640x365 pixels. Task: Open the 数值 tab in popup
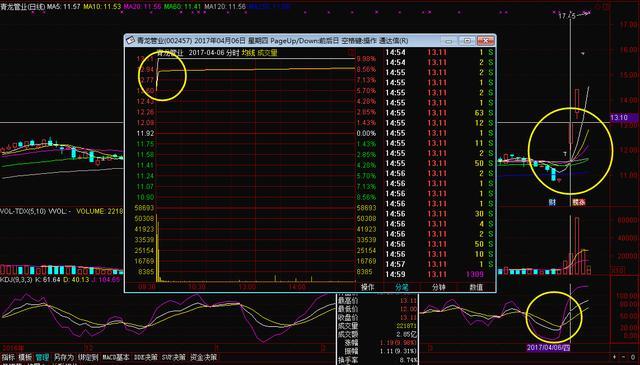[x=476, y=287]
